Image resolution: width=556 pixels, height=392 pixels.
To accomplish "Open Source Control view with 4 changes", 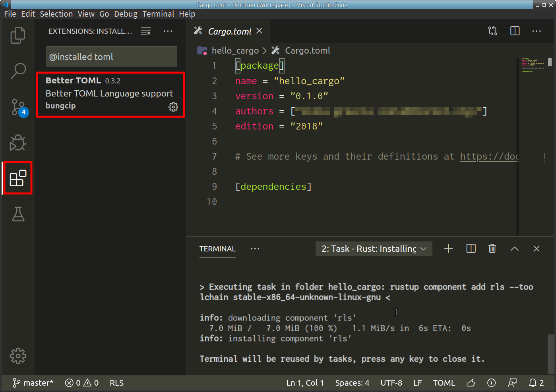I will (18, 107).
